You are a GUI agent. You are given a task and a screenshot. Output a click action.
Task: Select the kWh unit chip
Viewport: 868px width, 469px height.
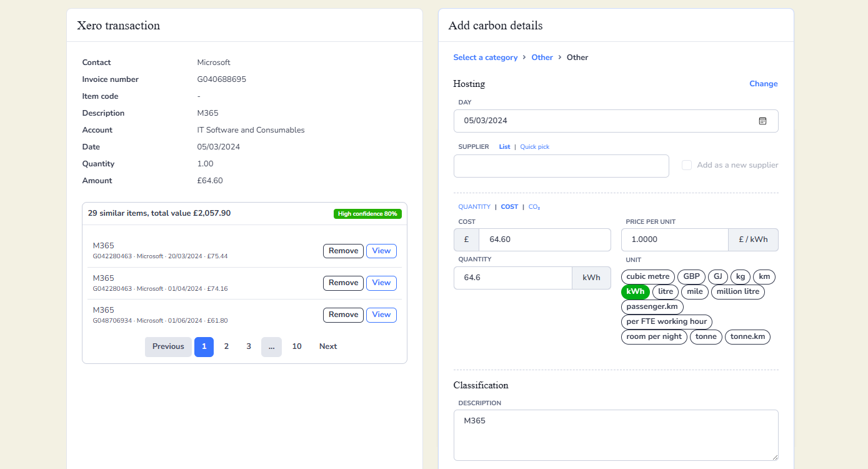(x=636, y=292)
